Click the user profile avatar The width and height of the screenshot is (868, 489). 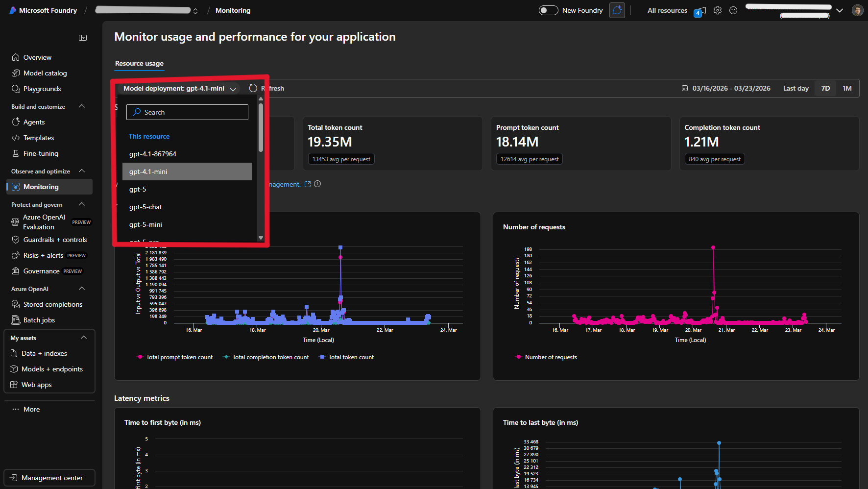point(857,10)
